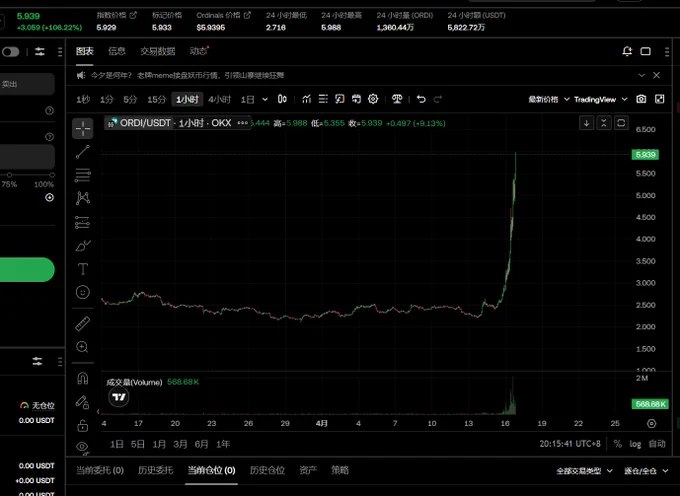Select the ruler measure tool

(x=82, y=323)
